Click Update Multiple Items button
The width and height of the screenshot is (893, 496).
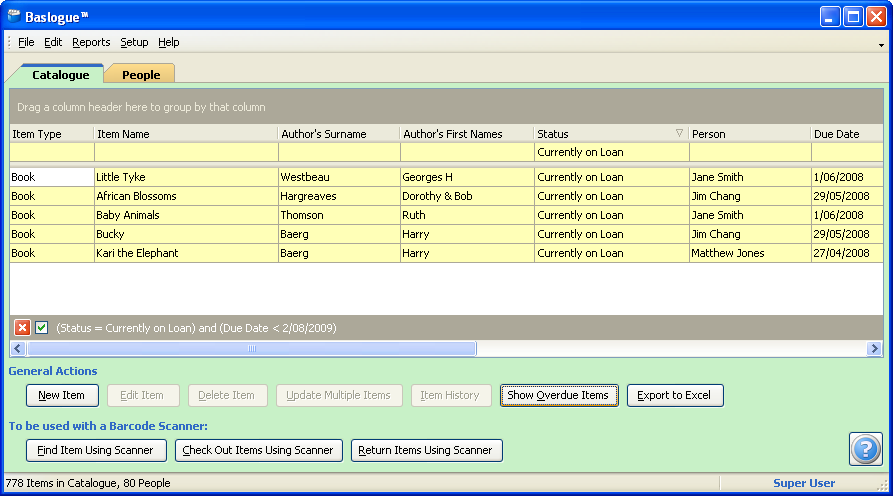339,395
